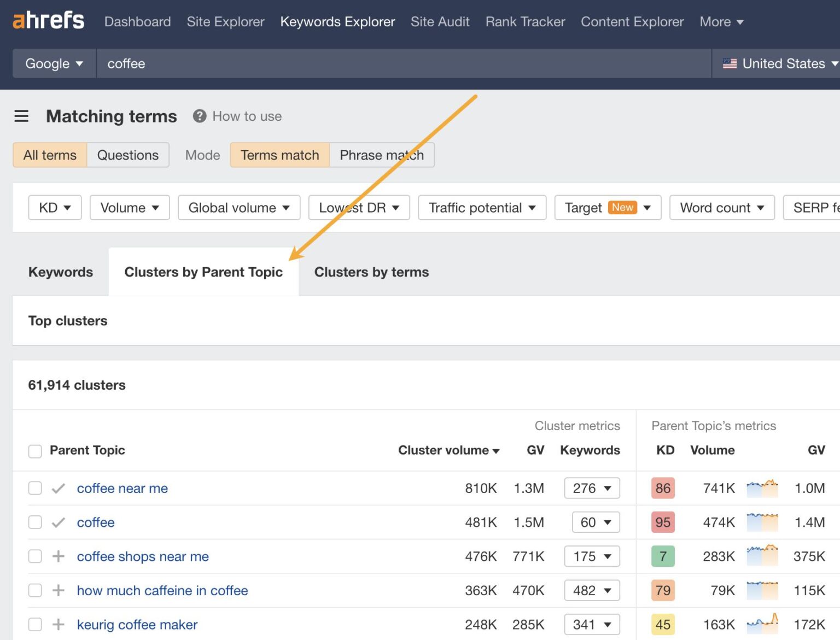Click the trend sparkline for the coffee row
Image resolution: width=840 pixels, height=640 pixels.
point(762,522)
